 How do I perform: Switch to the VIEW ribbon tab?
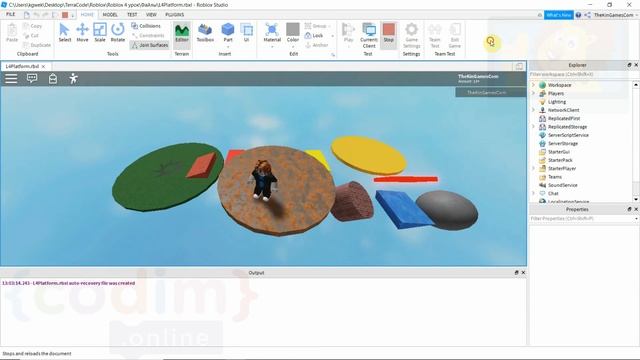(x=151, y=15)
